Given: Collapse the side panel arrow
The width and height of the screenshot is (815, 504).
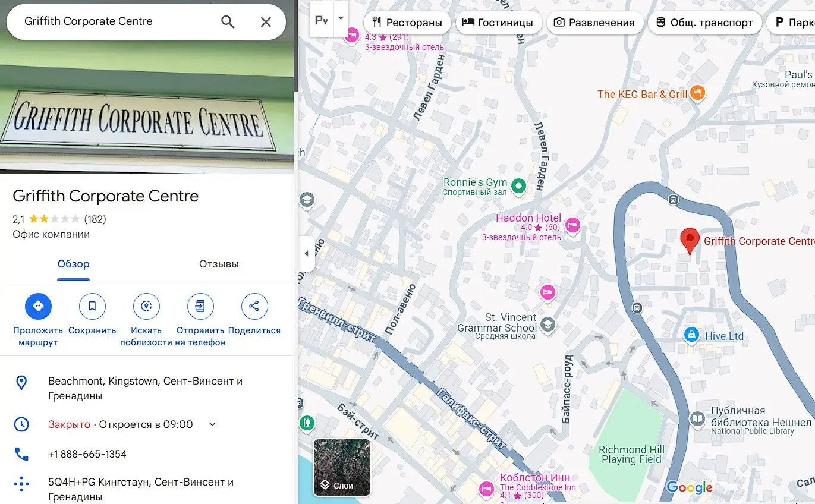Looking at the screenshot, I should coord(306,254).
